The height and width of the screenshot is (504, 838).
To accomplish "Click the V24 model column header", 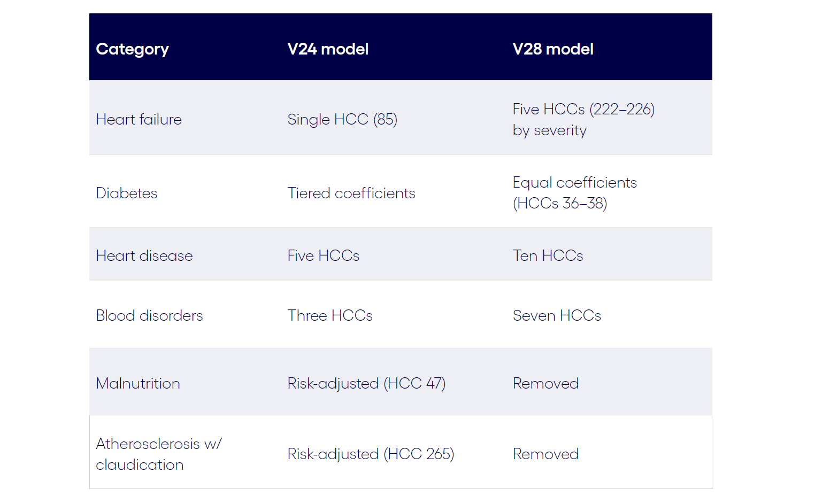I will point(328,49).
